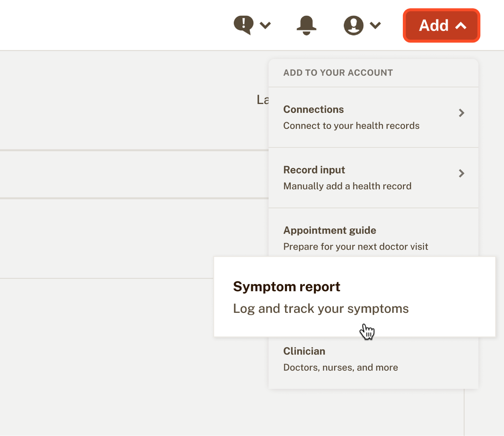The width and height of the screenshot is (504, 436).
Task: Expand Connections submenu arrow
Action: point(461,113)
